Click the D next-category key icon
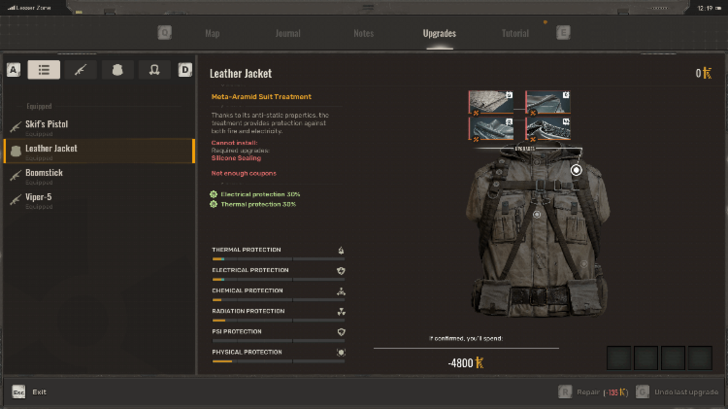This screenshot has height=409, width=728. (185, 70)
